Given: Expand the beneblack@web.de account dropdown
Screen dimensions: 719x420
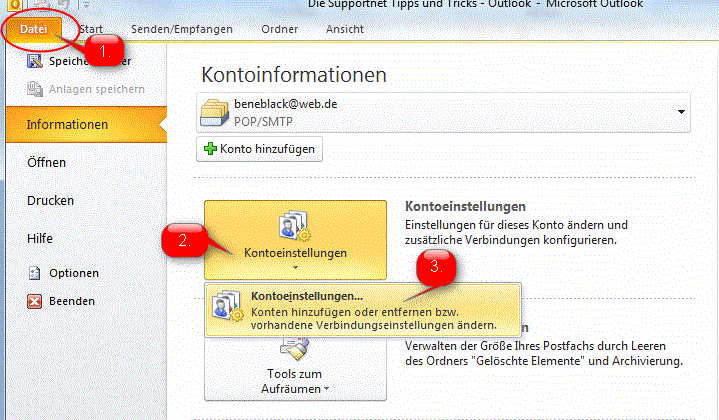Looking at the screenshot, I should tap(681, 112).
